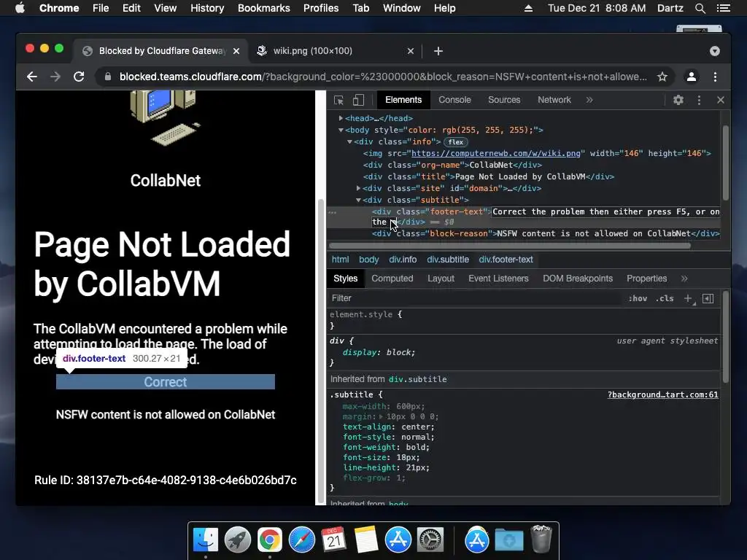This screenshot has height=560, width=747.
Task: Toggle .cls element classes button
Action: tap(665, 298)
